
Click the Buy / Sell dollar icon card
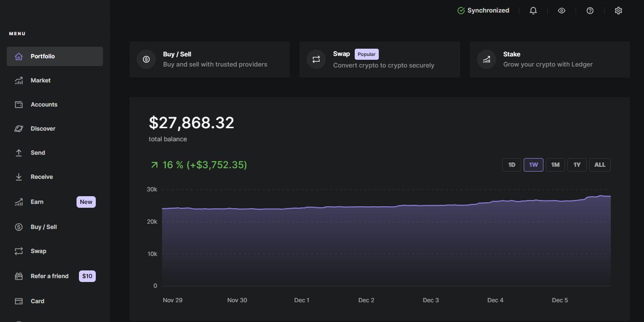146,59
